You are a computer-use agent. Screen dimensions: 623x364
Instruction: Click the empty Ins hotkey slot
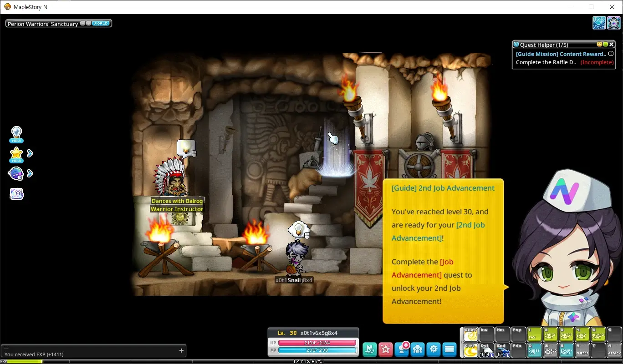pos(486,334)
